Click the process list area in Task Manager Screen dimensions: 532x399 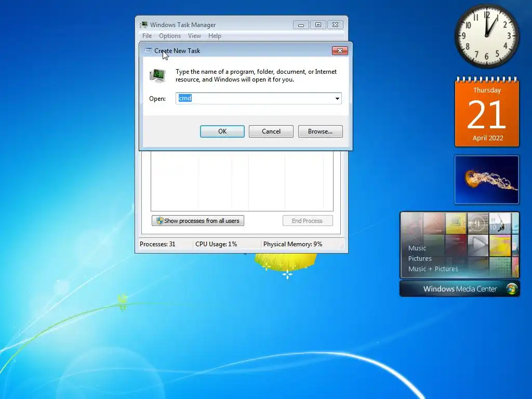pyautogui.click(x=242, y=181)
